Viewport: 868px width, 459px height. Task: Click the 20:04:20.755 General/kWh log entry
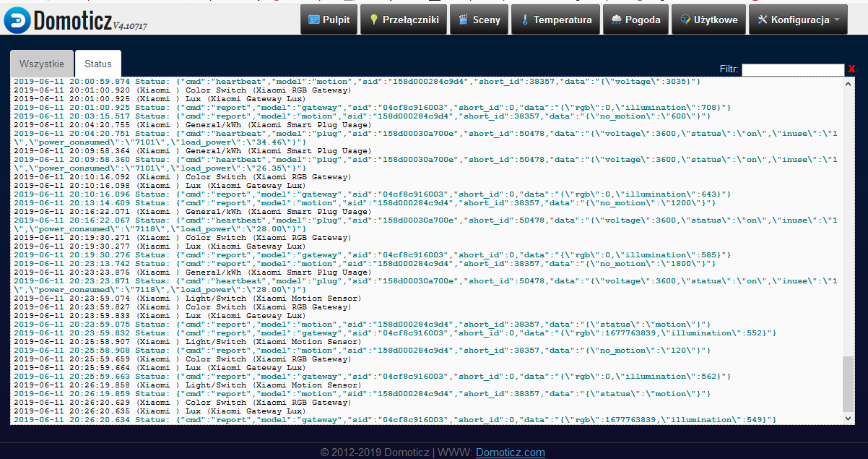pos(193,125)
